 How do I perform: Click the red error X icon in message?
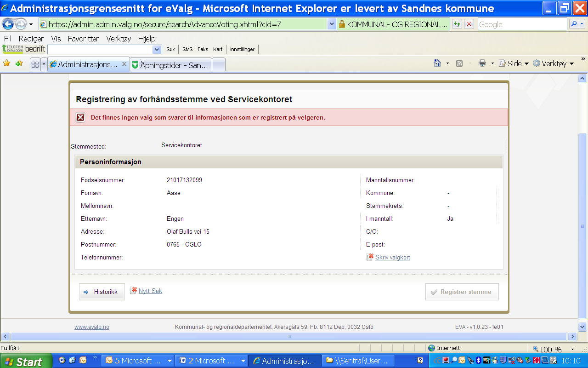tap(80, 118)
